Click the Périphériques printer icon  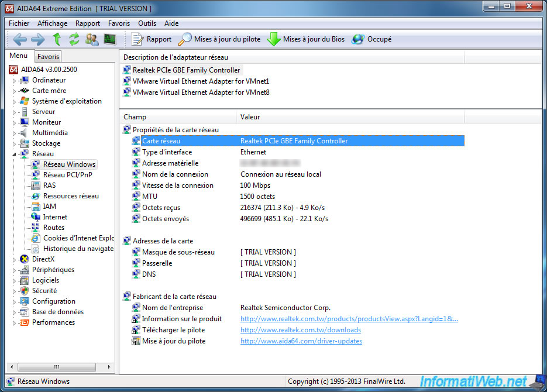click(x=25, y=270)
